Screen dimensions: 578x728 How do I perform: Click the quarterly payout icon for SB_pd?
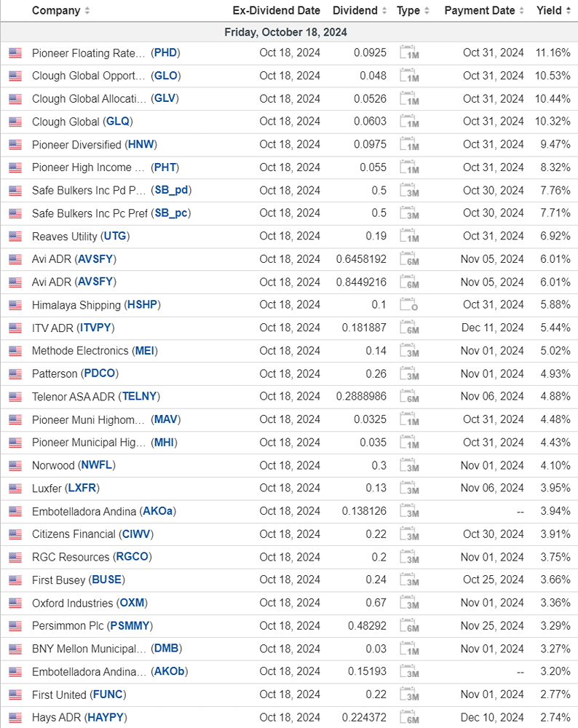(x=409, y=191)
